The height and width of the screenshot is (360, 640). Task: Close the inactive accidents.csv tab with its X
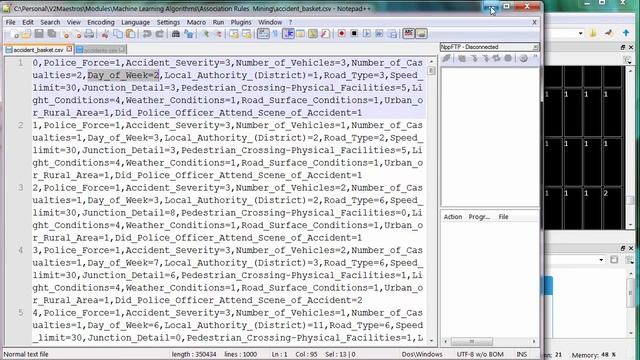pyautogui.click(x=122, y=49)
